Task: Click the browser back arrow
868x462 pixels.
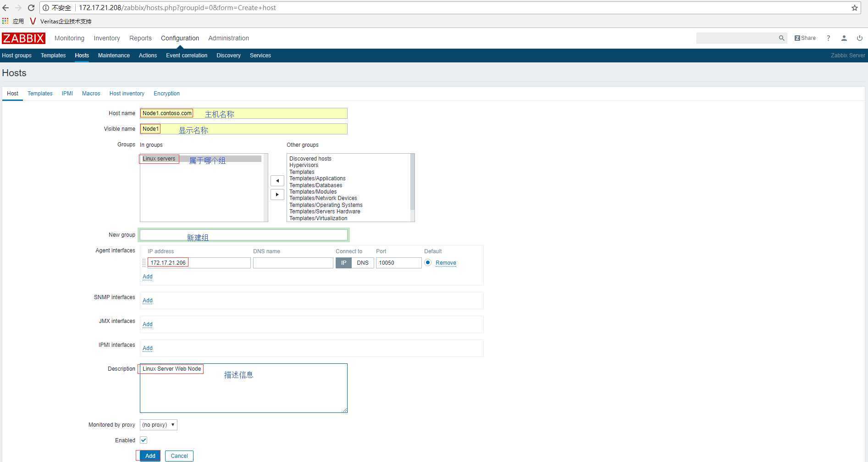Action: click(6, 8)
